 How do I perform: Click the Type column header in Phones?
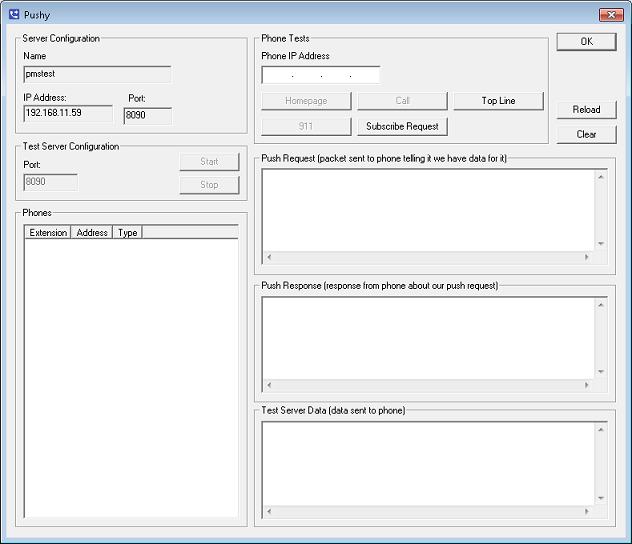[127, 233]
